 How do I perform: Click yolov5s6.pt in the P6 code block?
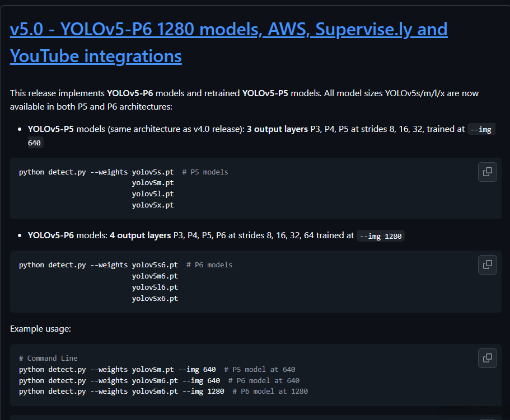click(155, 265)
